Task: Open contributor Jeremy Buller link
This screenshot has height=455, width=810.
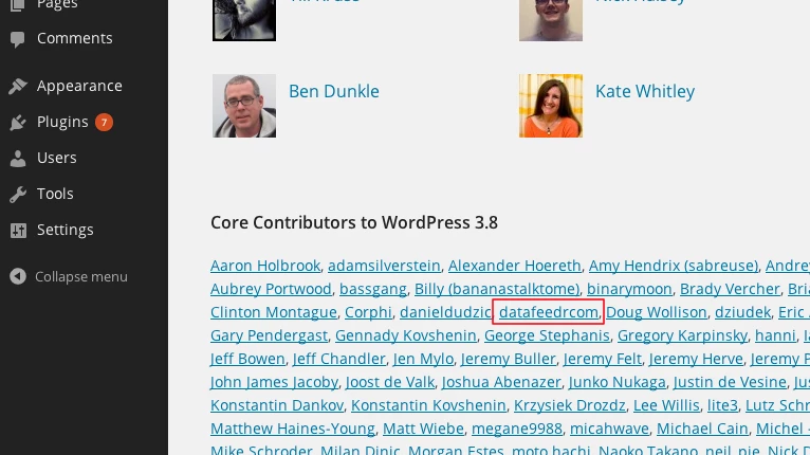Action: tap(508, 358)
